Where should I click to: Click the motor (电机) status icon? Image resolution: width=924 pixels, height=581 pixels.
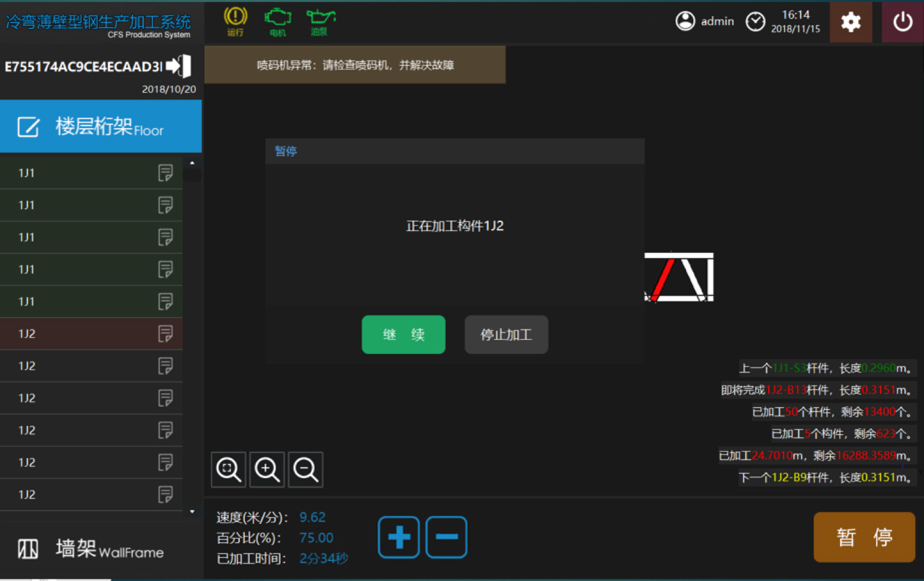pos(278,19)
